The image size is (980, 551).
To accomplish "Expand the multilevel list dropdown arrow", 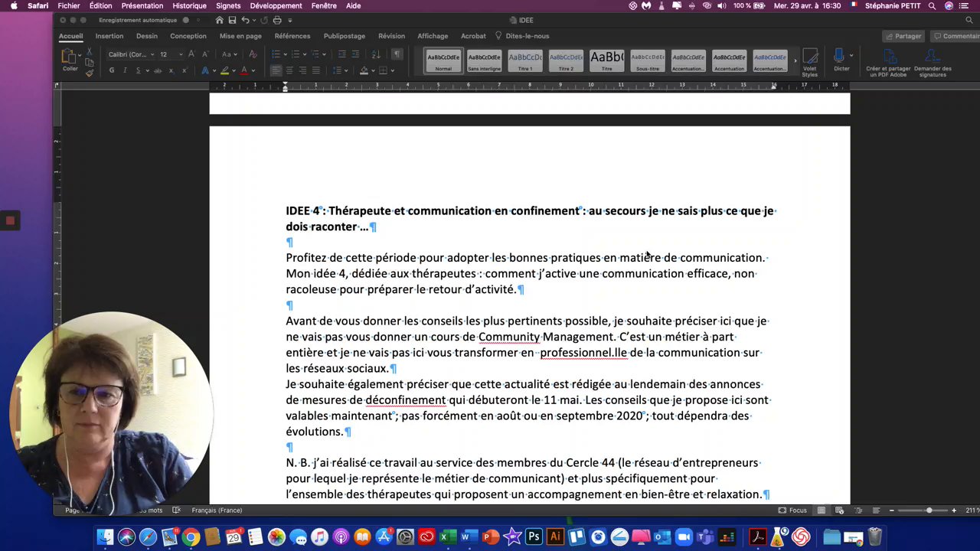I will point(325,54).
